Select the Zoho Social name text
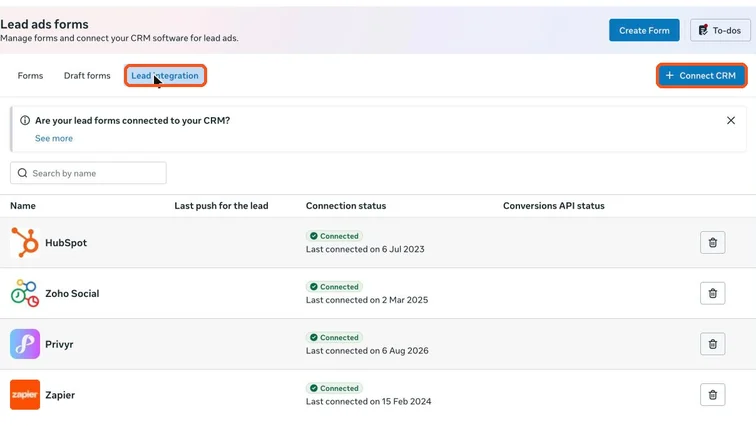This screenshot has width=756, height=426. click(72, 293)
